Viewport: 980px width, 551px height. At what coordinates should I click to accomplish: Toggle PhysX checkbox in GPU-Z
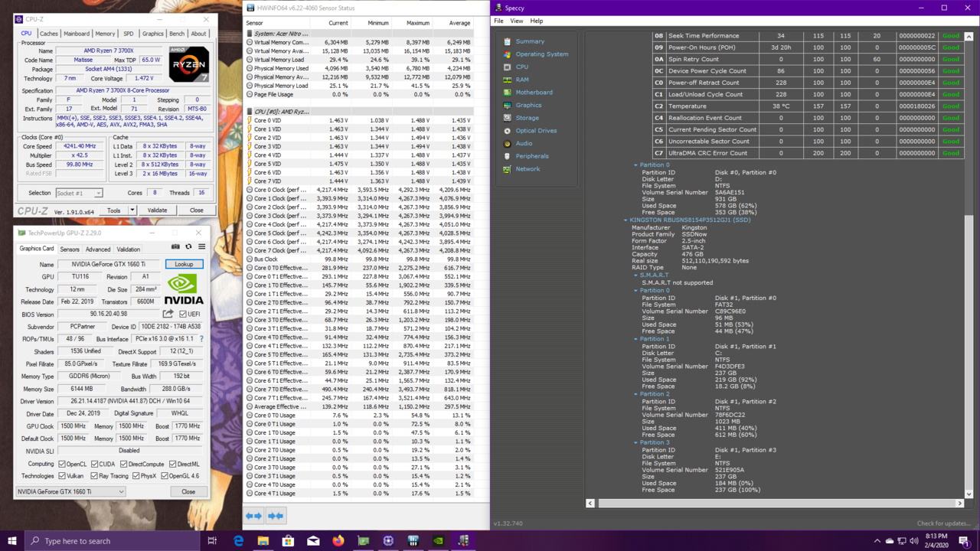136,476
